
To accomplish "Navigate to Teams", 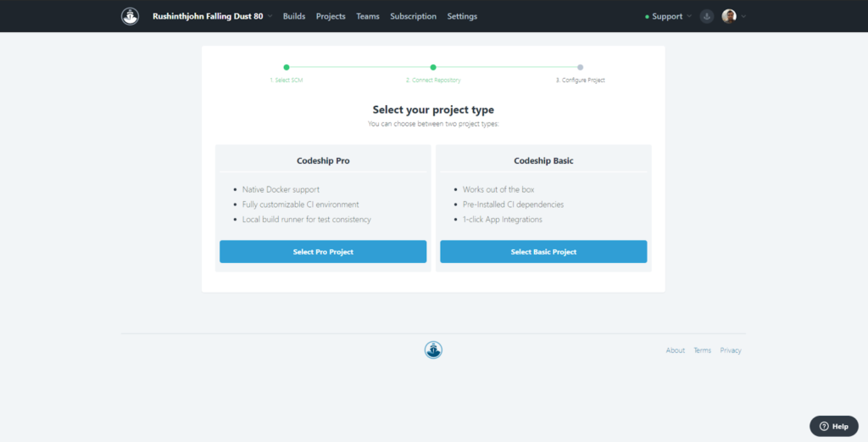I will click(368, 16).
